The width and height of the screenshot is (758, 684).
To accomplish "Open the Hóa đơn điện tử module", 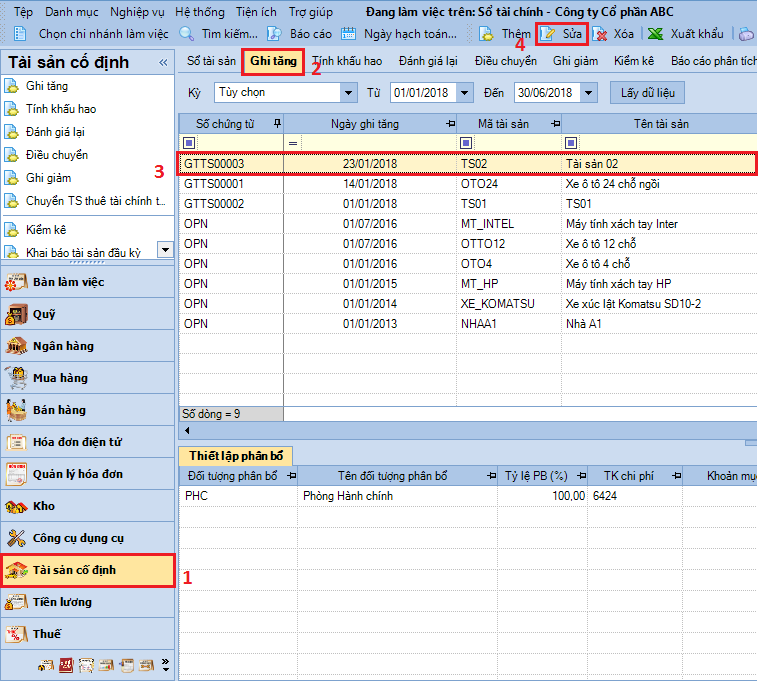I will [87, 442].
